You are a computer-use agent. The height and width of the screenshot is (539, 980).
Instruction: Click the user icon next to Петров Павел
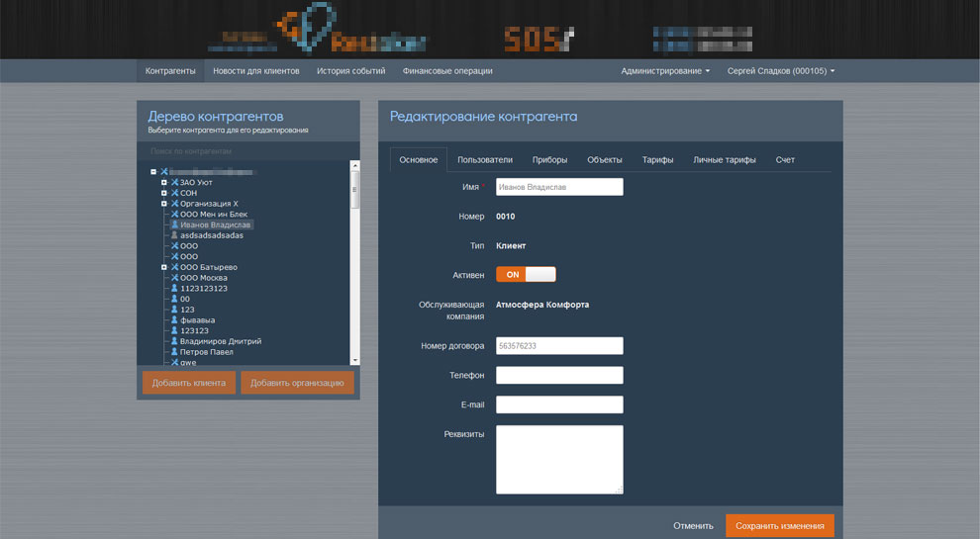[x=174, y=352]
